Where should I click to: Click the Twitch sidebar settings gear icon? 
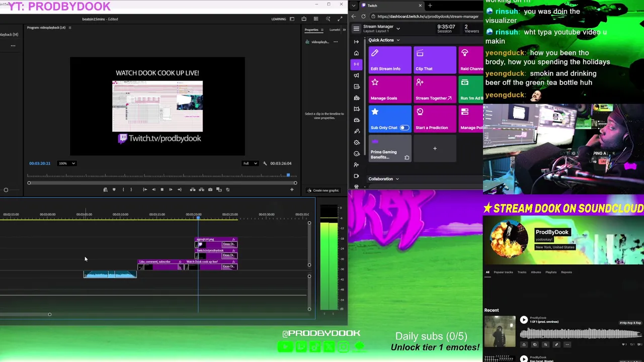coord(356,142)
